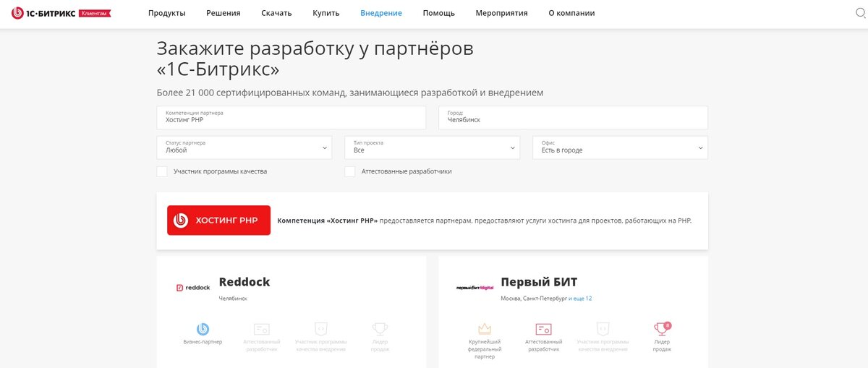Viewport: 868px width, 368px height.
Task: Click Reddock Участник программы качества icon
Action: tap(321, 329)
